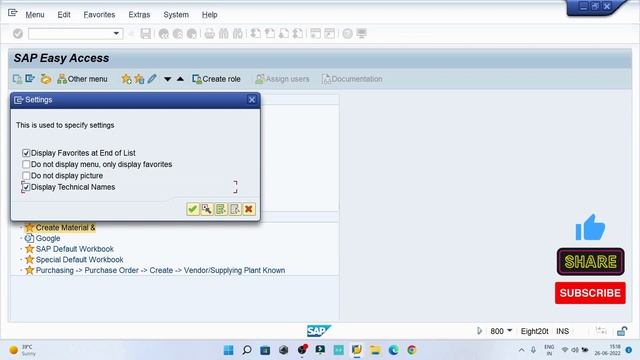Image resolution: width=640 pixels, height=360 pixels.
Task: Click the SAP session menu icon beside Menu
Action: (13, 13)
